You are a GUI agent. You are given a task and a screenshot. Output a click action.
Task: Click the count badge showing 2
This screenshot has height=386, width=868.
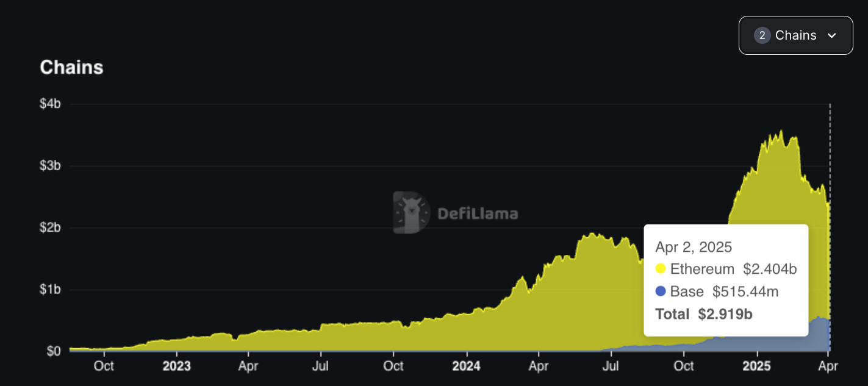(x=762, y=35)
